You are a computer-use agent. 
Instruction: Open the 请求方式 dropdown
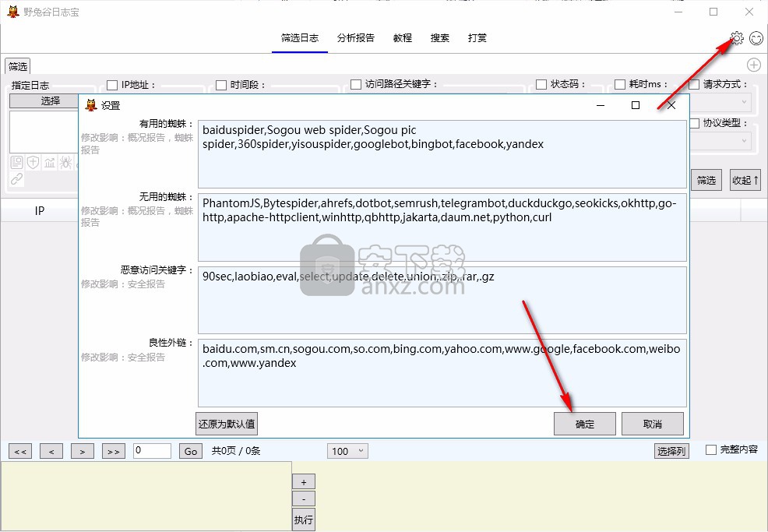[720, 102]
